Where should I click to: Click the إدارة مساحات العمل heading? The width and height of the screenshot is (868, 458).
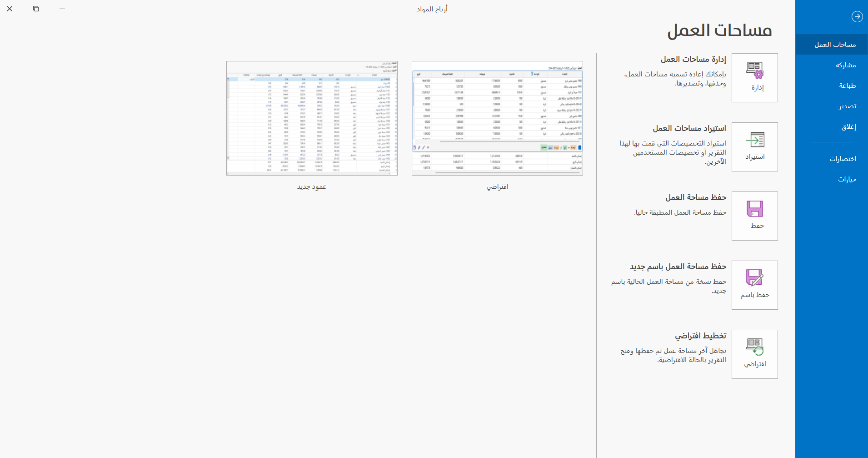693,59
